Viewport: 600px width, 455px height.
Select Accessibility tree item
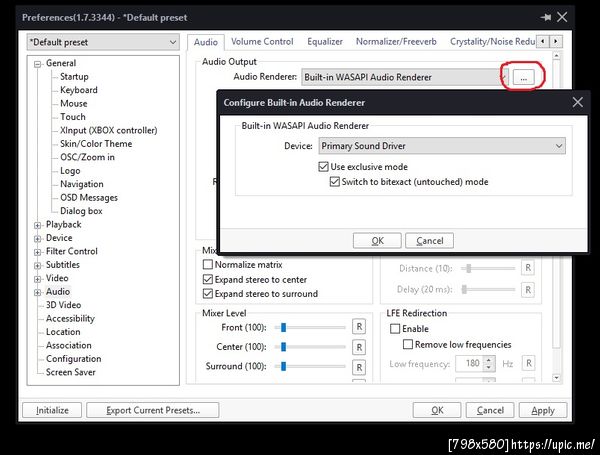(x=70, y=318)
